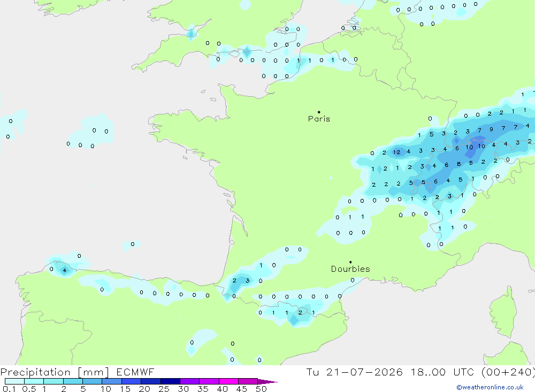The image size is (535, 392).
Task: Click the Dourbies location dot marker
Action: (x=350, y=262)
